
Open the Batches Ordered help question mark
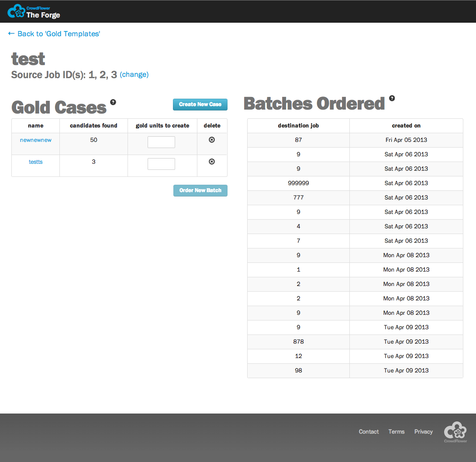[392, 98]
